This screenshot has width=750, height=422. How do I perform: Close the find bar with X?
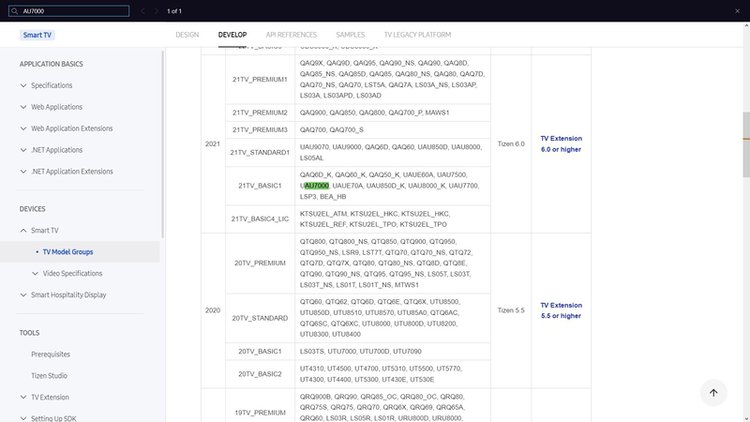coord(737,11)
